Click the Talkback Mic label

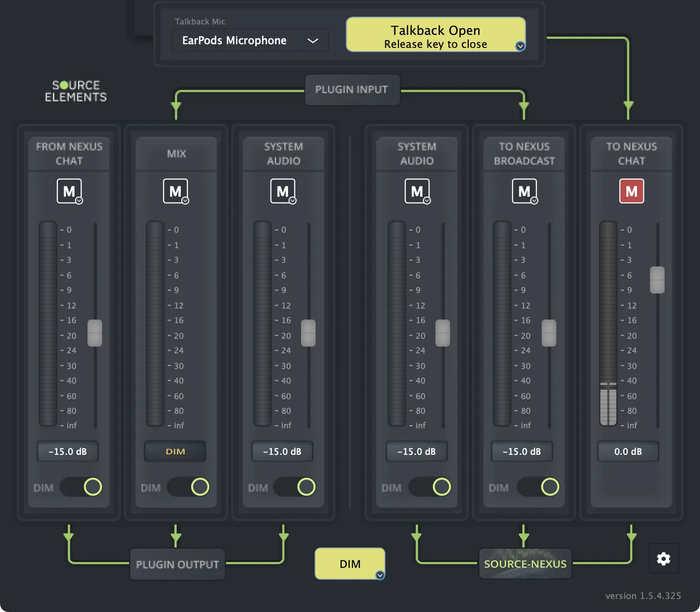pos(200,21)
